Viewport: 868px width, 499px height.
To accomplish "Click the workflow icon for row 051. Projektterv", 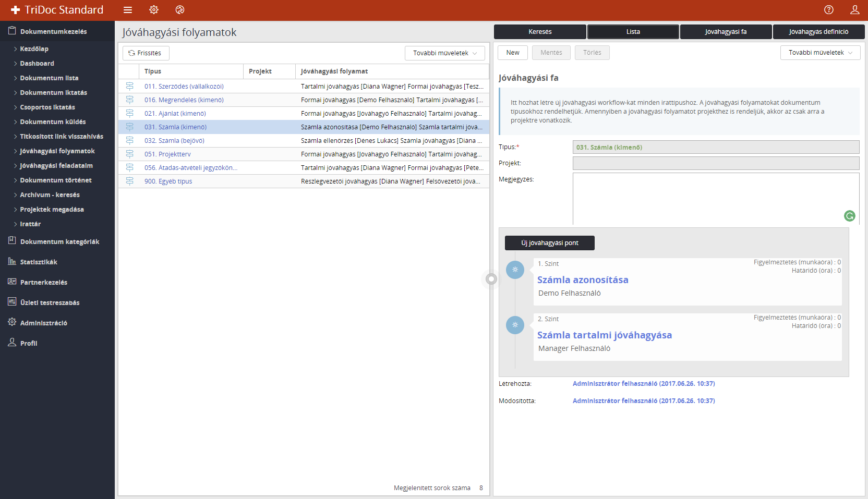I will click(129, 154).
